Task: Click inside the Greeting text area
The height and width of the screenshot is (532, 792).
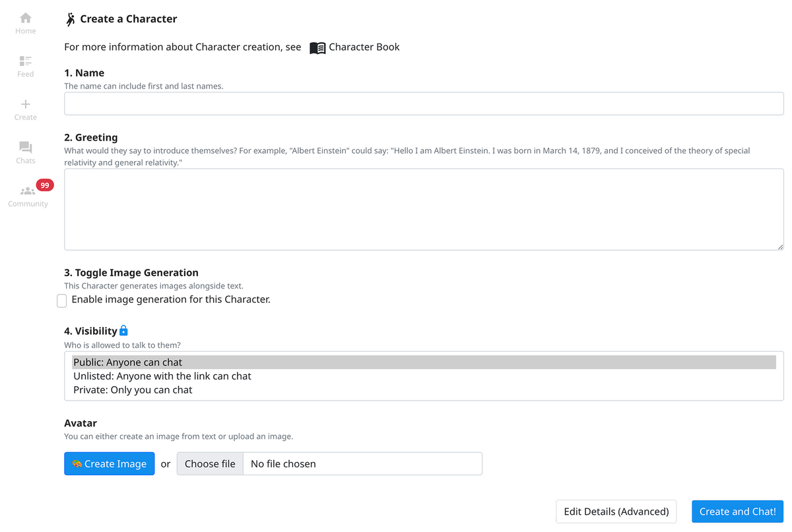Action: click(x=423, y=209)
